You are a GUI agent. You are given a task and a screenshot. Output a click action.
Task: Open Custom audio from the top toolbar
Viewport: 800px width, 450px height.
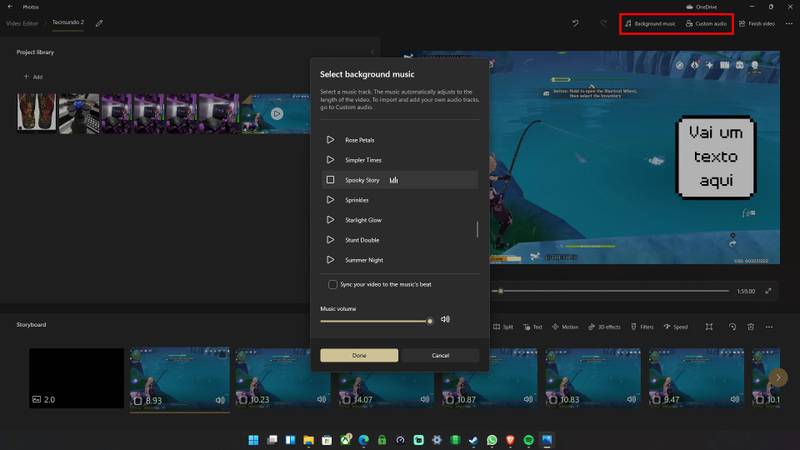point(706,23)
